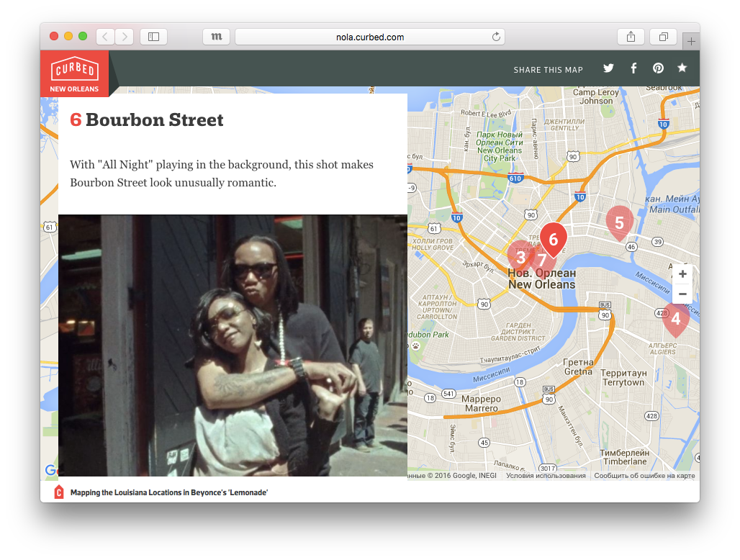The width and height of the screenshot is (740, 560).
Task: Click the star favorite icon
Action: [682, 68]
